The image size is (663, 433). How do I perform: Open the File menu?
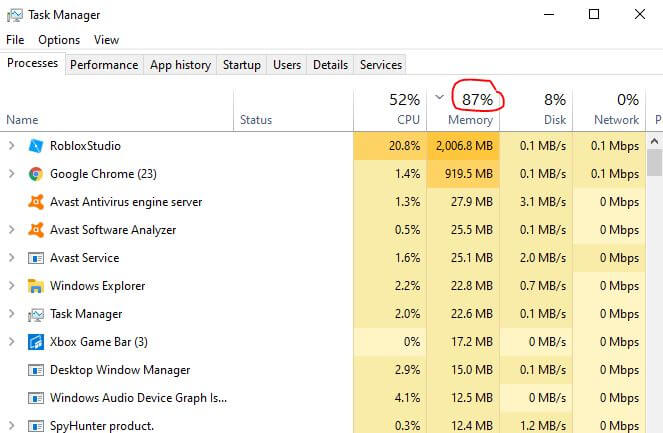(15, 40)
